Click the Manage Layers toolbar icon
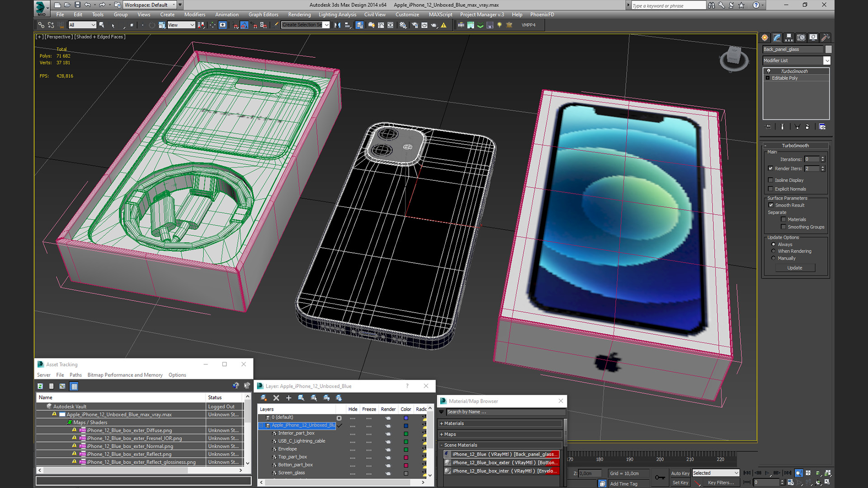Image resolution: width=868 pixels, height=488 pixels. pyautogui.click(x=359, y=25)
